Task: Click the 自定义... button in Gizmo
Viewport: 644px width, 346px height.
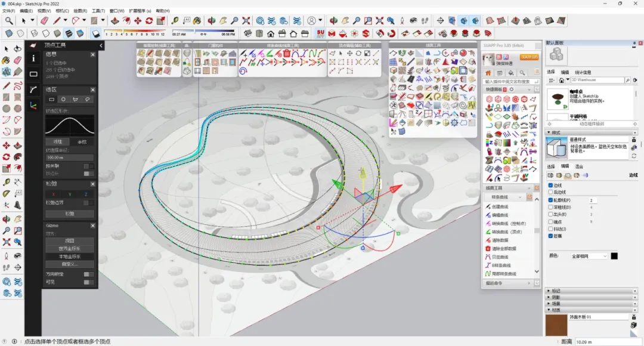Action: click(x=69, y=264)
